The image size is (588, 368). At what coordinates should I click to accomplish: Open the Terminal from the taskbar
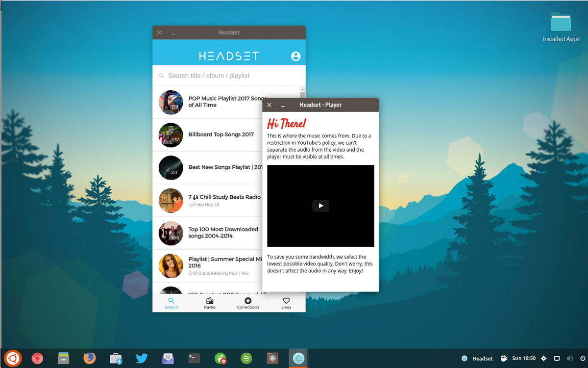(194, 358)
